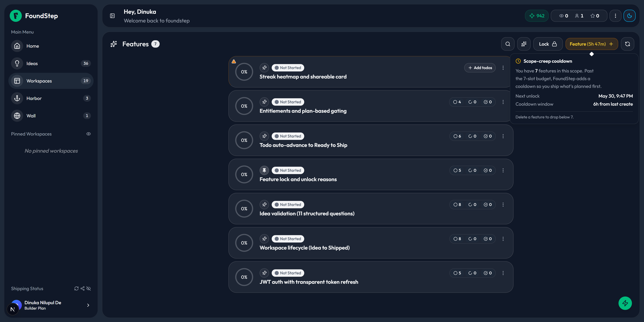Expand the Dinuka Nilupul De profile chevron
Viewport: 644px width, 322px height.
pyautogui.click(x=88, y=305)
